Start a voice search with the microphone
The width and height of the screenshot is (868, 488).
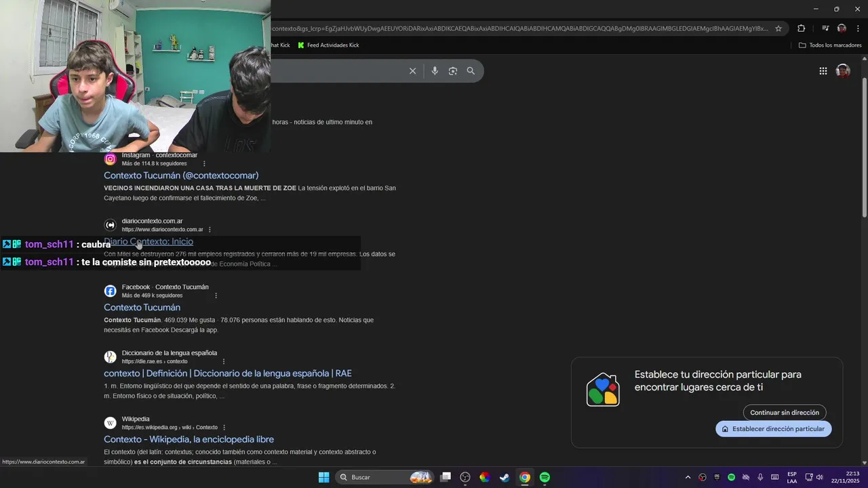point(435,71)
